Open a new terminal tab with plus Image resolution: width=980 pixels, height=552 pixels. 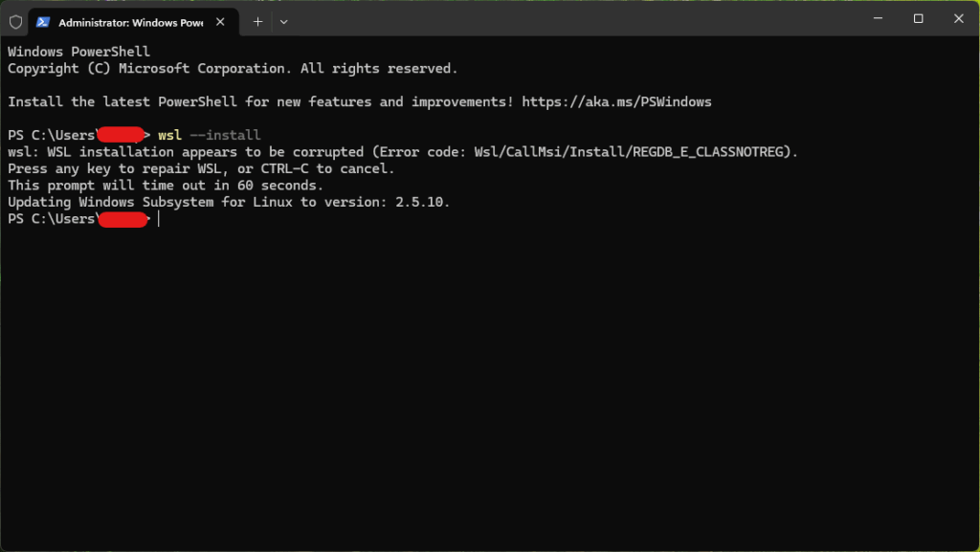point(257,22)
